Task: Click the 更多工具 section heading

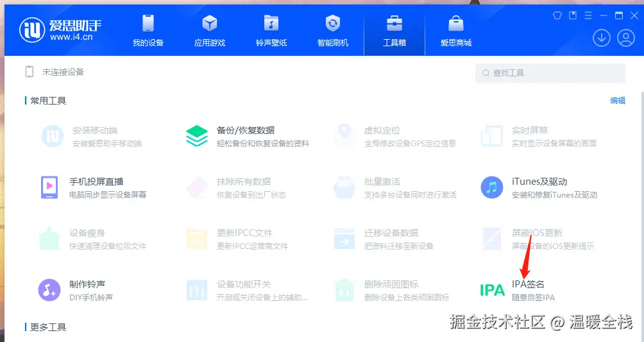Action: 48,327
